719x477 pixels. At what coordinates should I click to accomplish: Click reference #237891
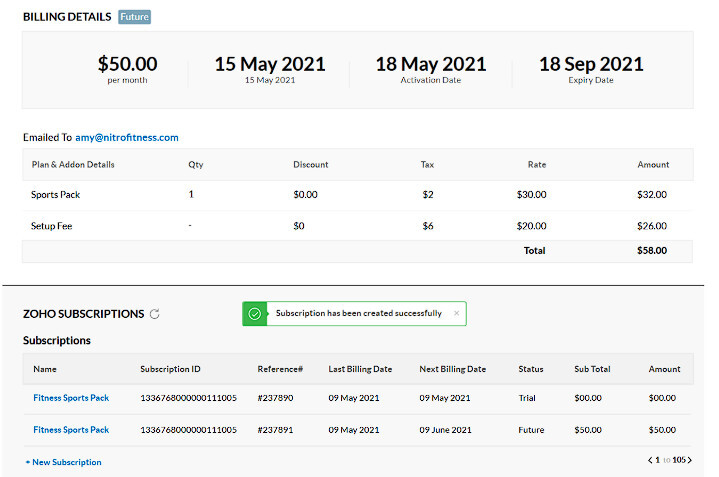point(275,430)
